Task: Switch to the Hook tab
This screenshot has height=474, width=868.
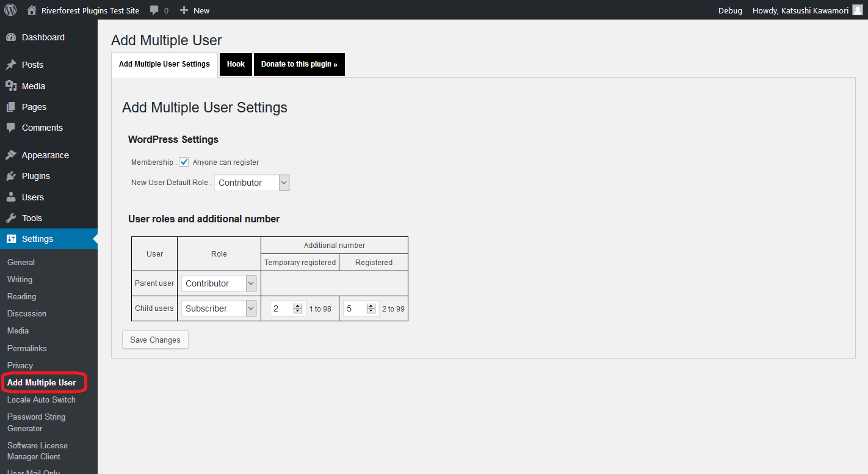Action: [236, 64]
